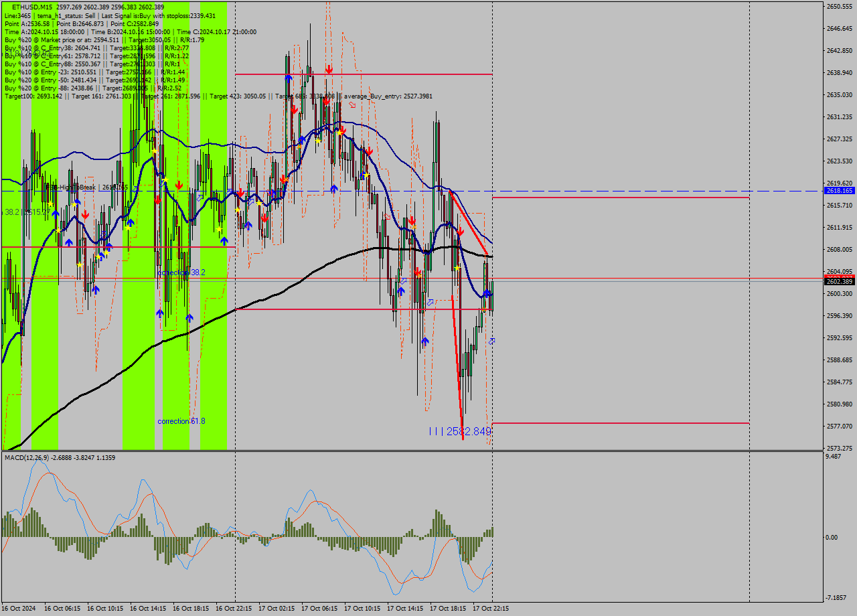The image size is (857, 616).
Task: Click the '16 Oct 2024' date label
Action: click(19, 609)
